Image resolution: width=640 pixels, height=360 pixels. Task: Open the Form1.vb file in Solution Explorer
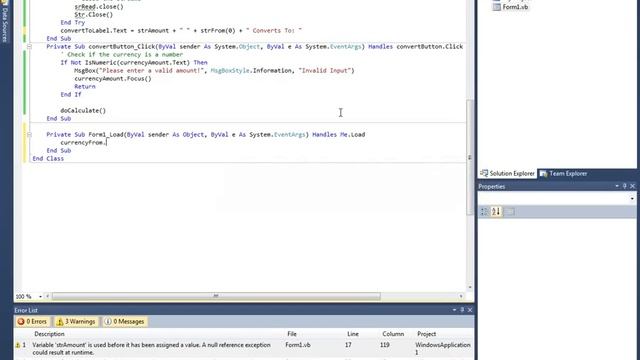click(x=515, y=7)
